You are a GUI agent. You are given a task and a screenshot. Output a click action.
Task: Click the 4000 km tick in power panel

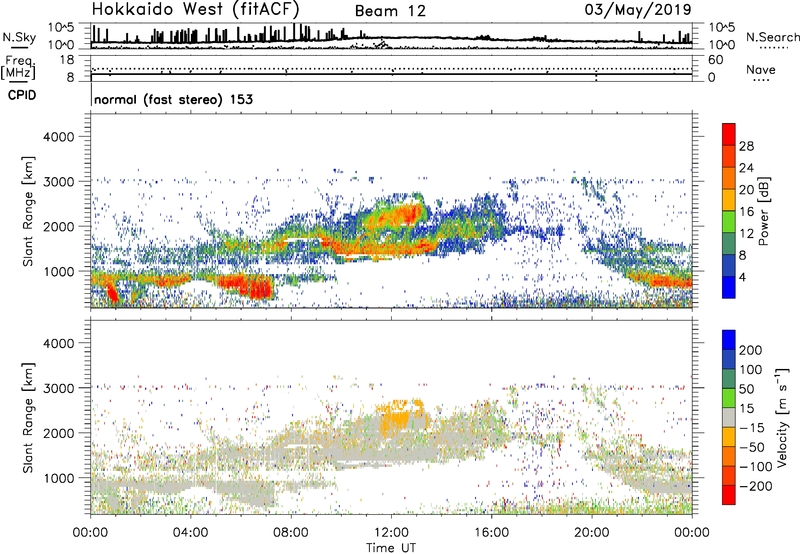(x=58, y=137)
